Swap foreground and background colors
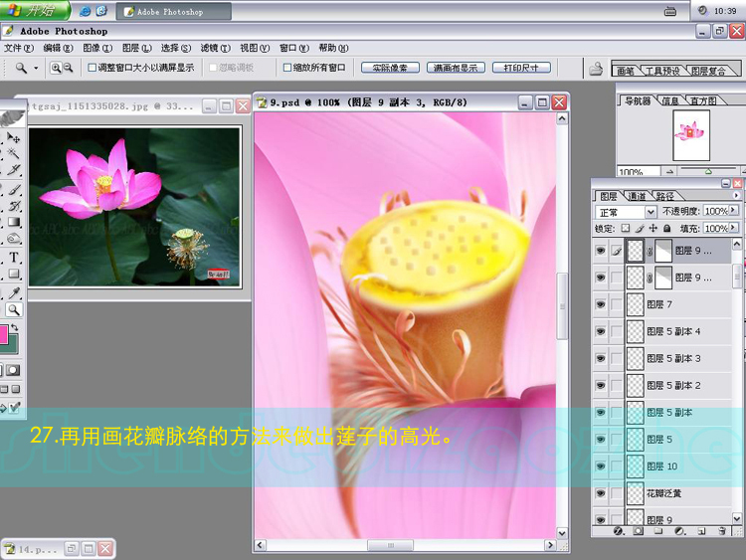 15,327
